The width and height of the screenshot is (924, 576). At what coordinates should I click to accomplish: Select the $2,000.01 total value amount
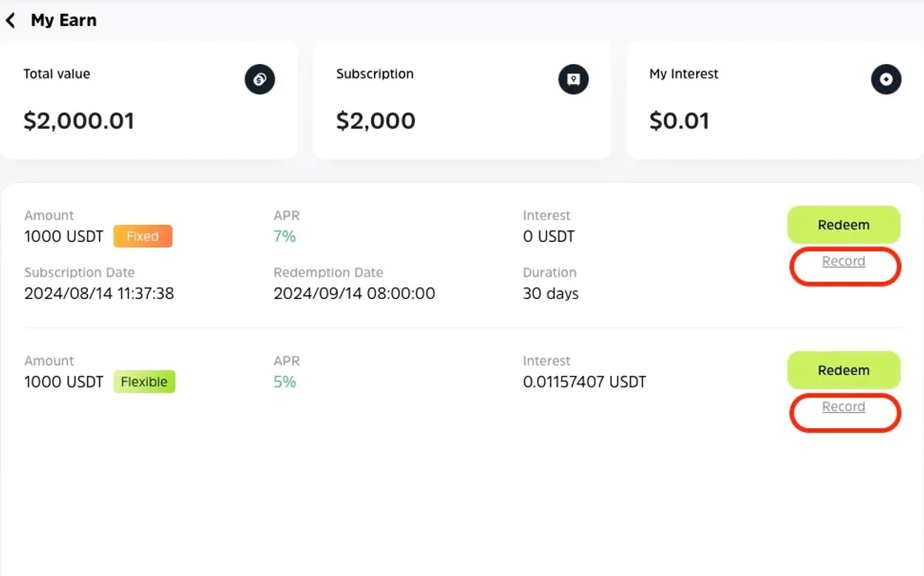coord(79,121)
